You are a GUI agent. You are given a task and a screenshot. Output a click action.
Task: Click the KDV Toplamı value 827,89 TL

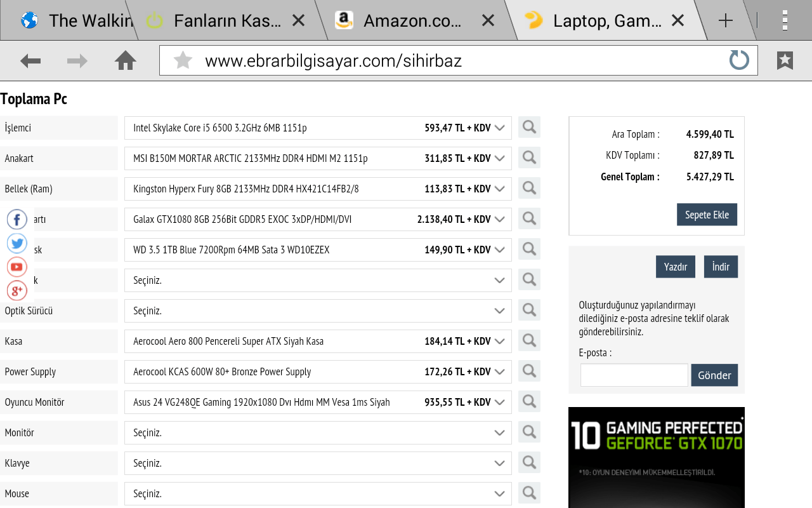(714, 155)
